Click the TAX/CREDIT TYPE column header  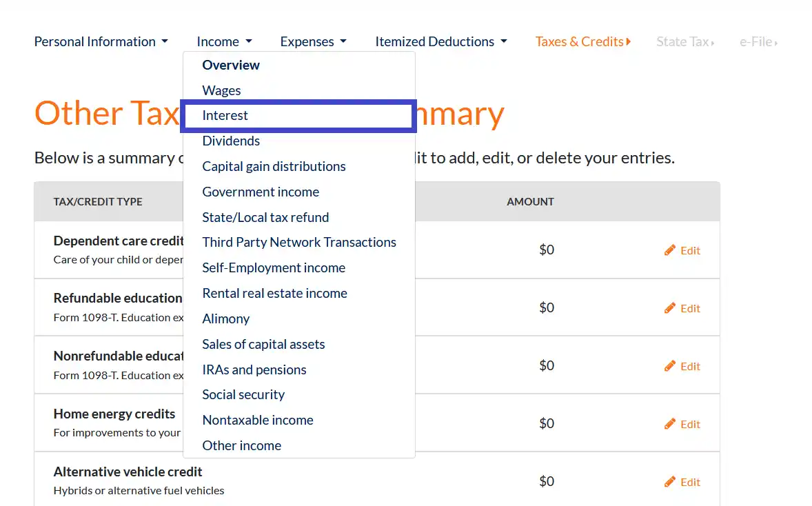[97, 201]
